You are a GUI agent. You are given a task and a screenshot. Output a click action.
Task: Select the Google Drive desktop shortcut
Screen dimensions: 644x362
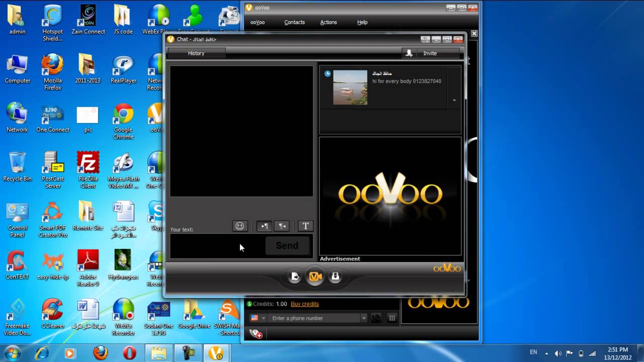coord(194,315)
